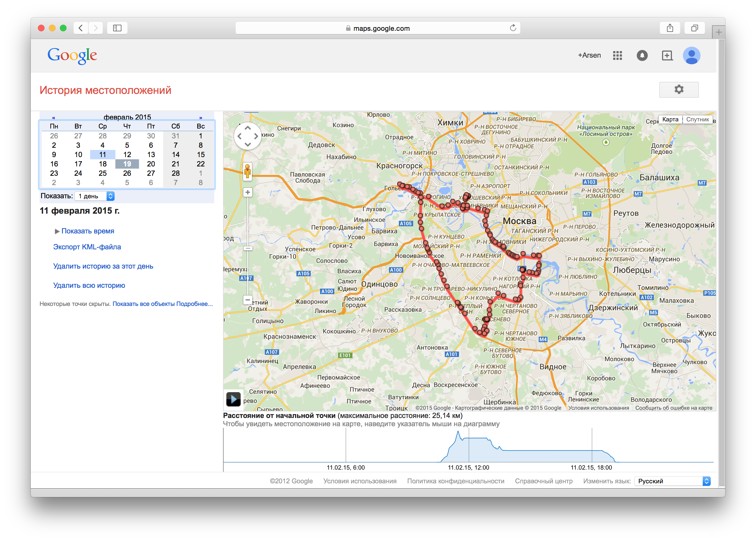Open 'Условия использования' footer link
Viewport: 756px width, 541px height.
pos(360,481)
